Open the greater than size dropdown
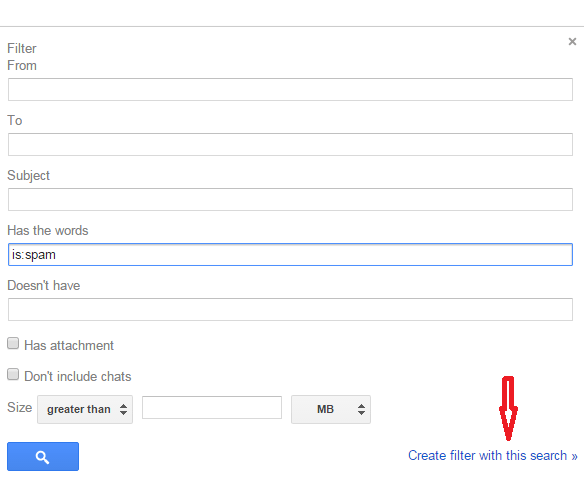The height and width of the screenshot is (477, 584). tap(85, 409)
